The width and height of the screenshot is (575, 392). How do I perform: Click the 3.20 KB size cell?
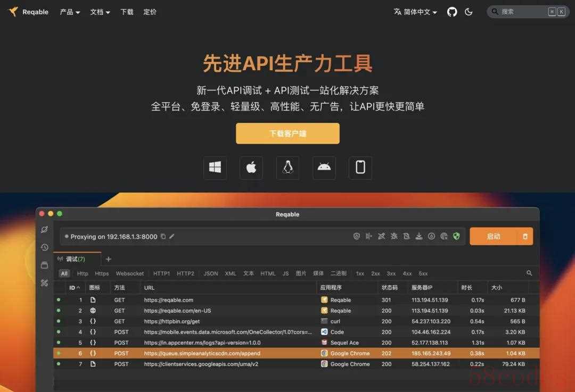click(x=515, y=332)
